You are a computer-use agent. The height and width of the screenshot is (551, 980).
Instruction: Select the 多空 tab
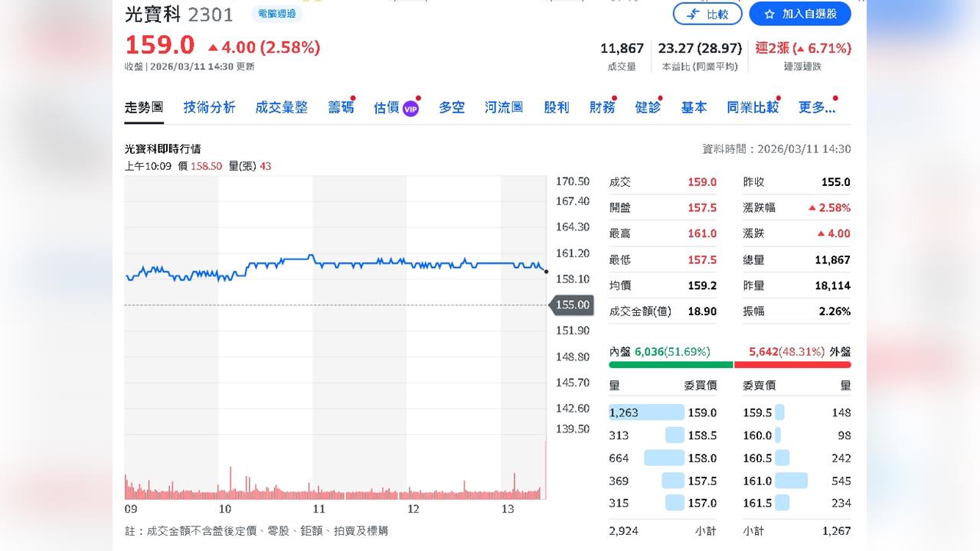tap(451, 107)
